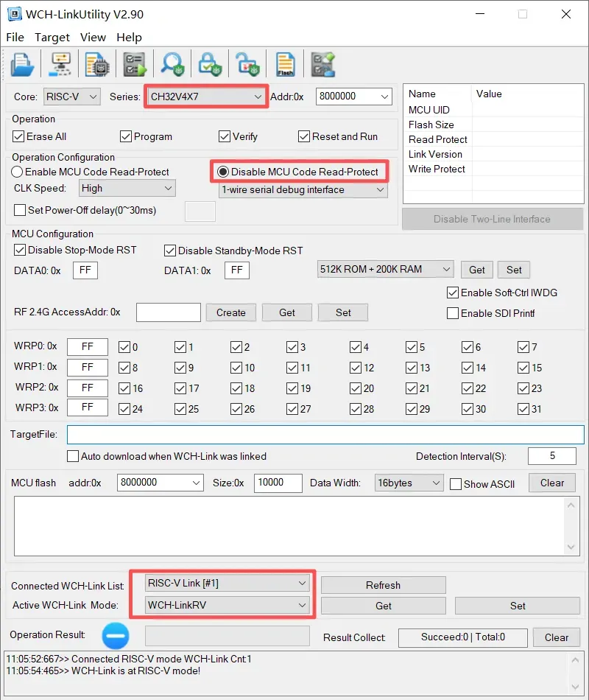Click the blue Operation Result status icon
Viewport: 589px width, 700px height.
pyautogui.click(x=116, y=636)
